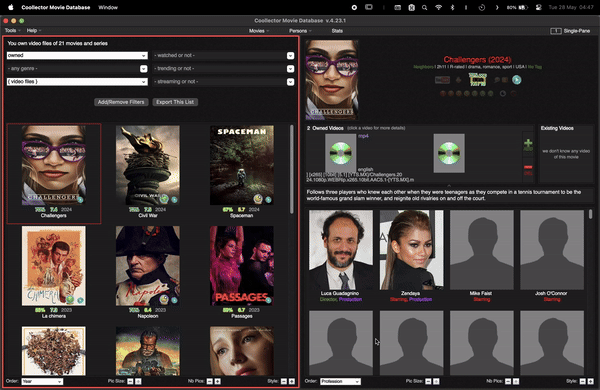Click the Apple menu icon

pos(11,7)
